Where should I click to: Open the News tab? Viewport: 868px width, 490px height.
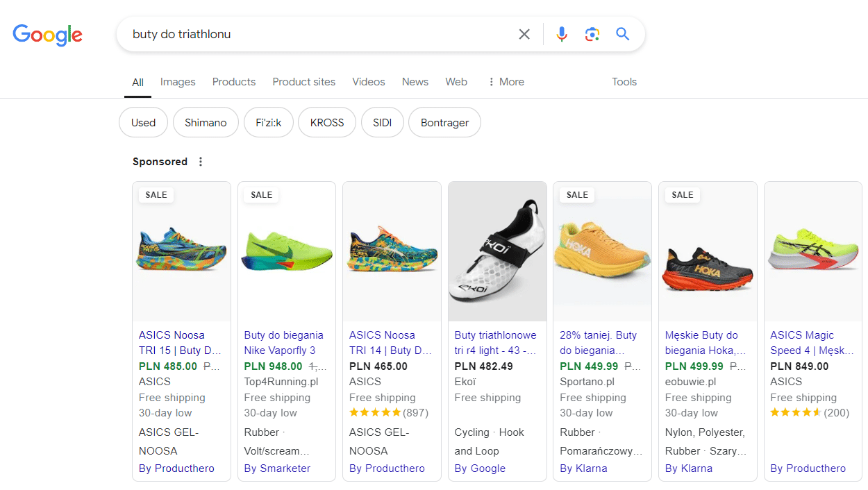coord(415,82)
